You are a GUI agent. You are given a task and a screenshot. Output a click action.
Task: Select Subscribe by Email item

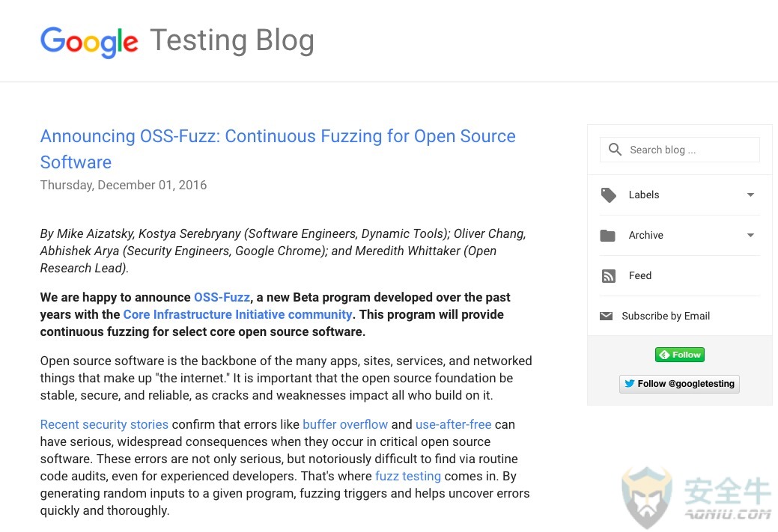(679, 316)
